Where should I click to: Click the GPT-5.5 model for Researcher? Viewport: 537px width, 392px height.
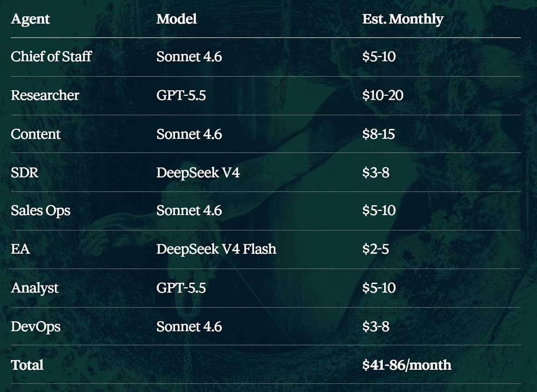[x=181, y=95]
